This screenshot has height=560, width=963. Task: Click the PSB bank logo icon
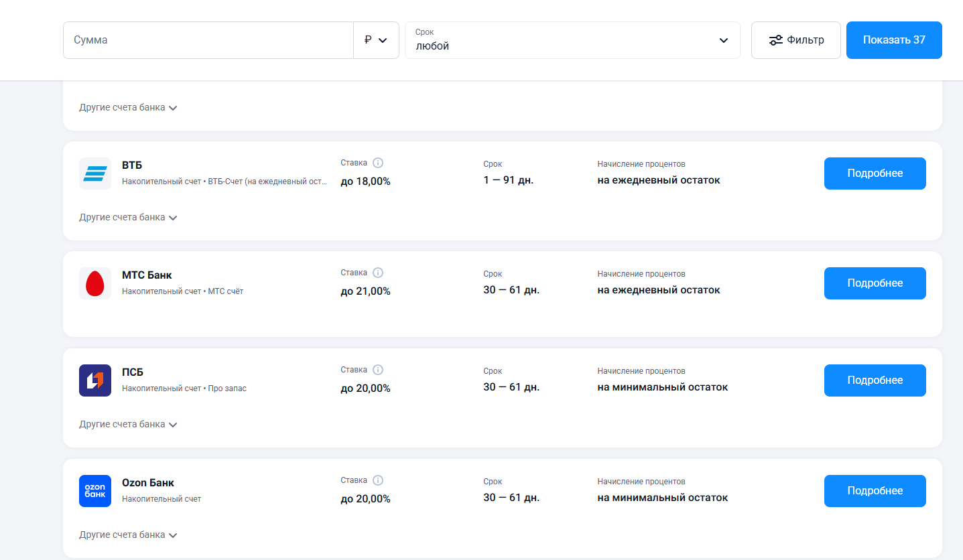coord(95,380)
